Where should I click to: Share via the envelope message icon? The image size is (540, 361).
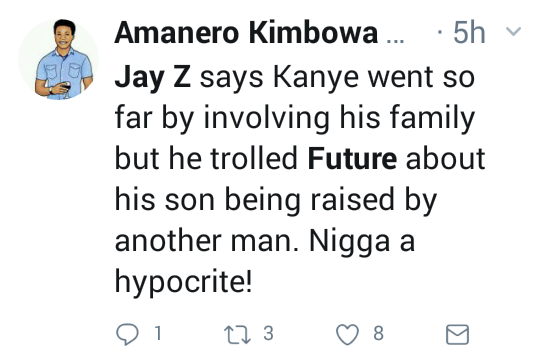click(x=457, y=334)
